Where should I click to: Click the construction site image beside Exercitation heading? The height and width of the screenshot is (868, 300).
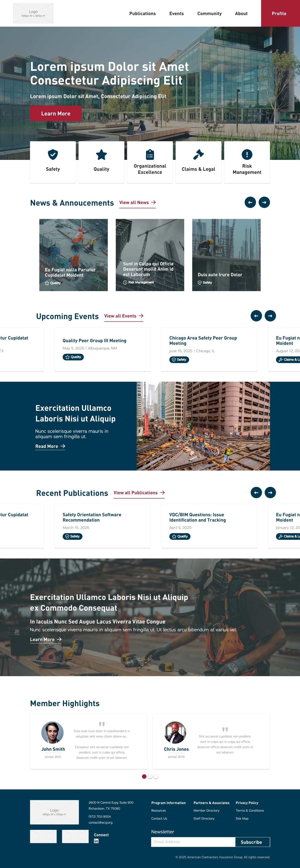(x=203, y=426)
